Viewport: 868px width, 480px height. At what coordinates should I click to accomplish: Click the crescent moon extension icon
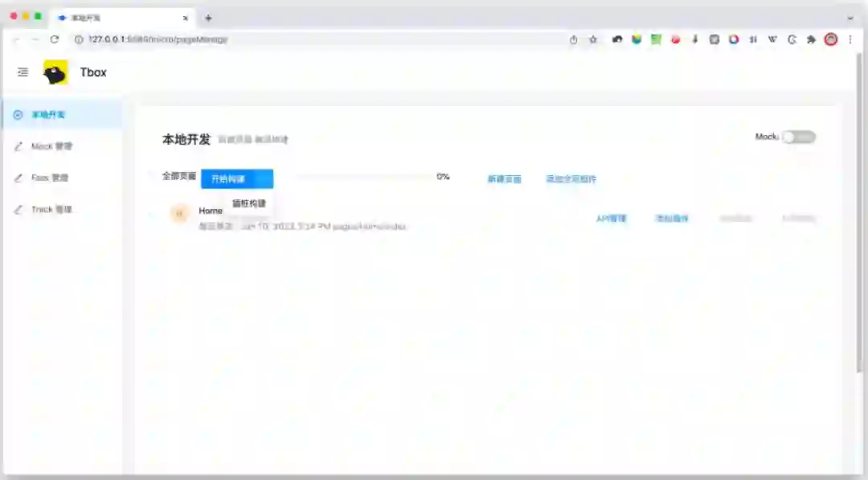[x=792, y=39]
